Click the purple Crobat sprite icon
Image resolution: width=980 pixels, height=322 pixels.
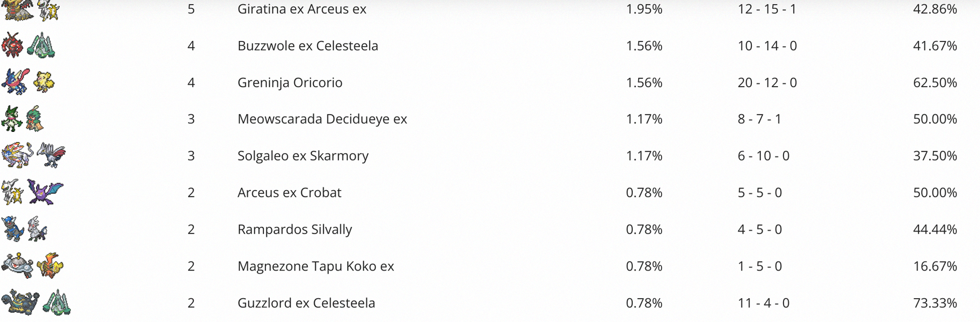[45, 192]
